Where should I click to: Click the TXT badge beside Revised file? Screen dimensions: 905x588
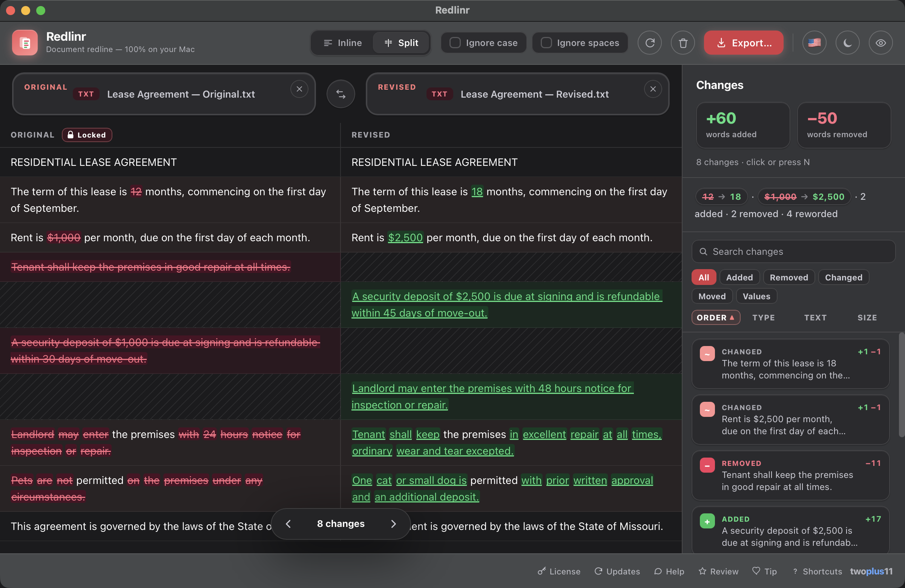coord(440,94)
